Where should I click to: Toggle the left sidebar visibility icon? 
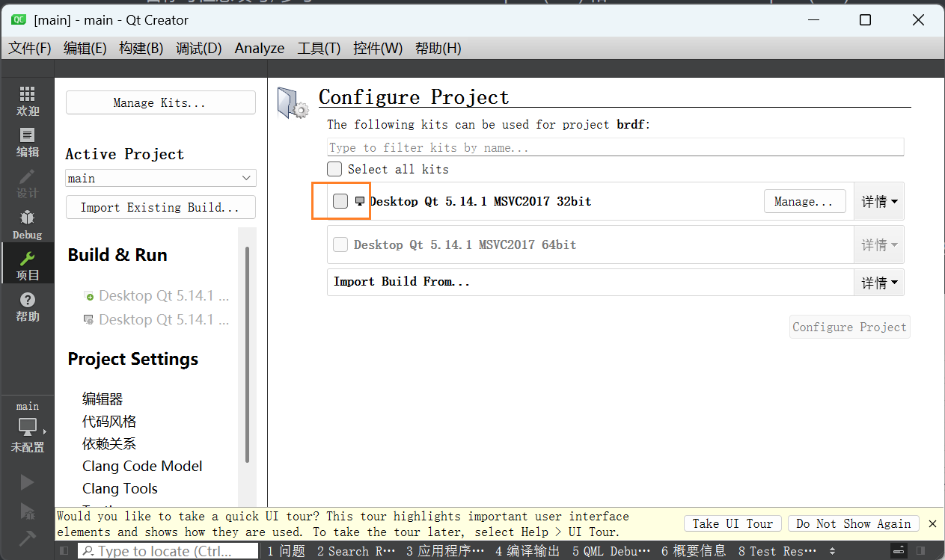coord(64,551)
